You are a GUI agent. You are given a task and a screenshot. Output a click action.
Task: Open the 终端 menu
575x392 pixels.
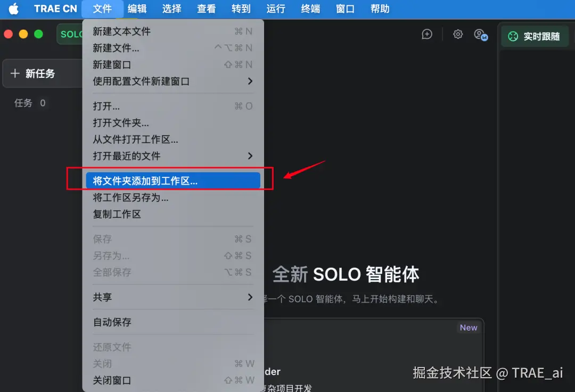pyautogui.click(x=310, y=9)
